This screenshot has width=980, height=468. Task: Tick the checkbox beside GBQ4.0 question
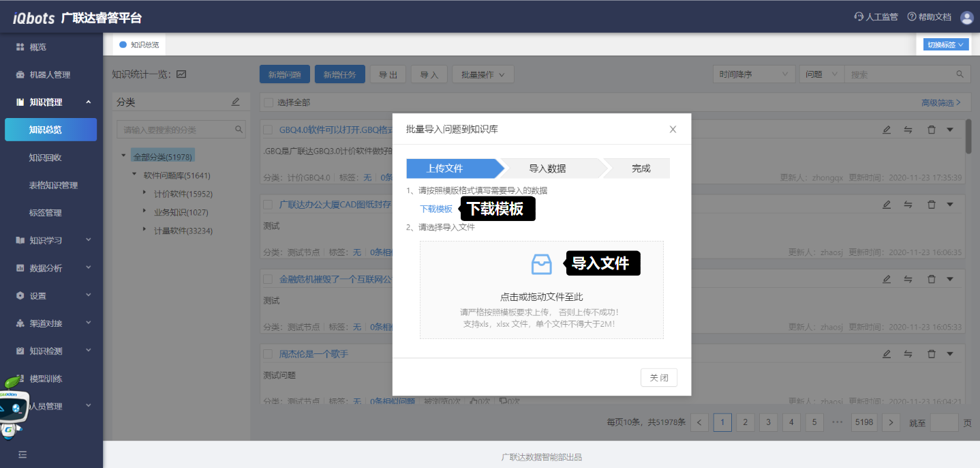(x=269, y=130)
